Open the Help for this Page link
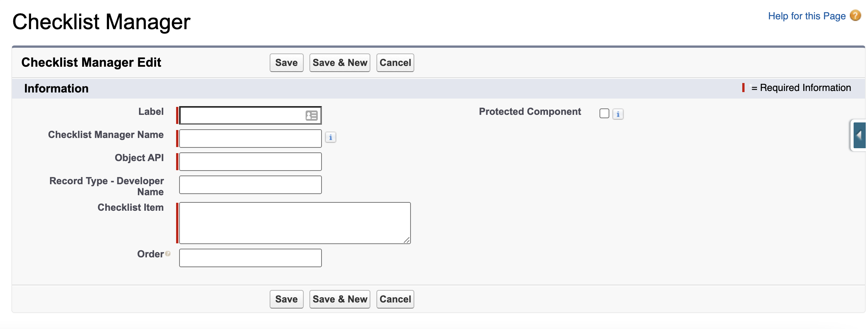Screen dimensions: 868x329 coord(807,16)
